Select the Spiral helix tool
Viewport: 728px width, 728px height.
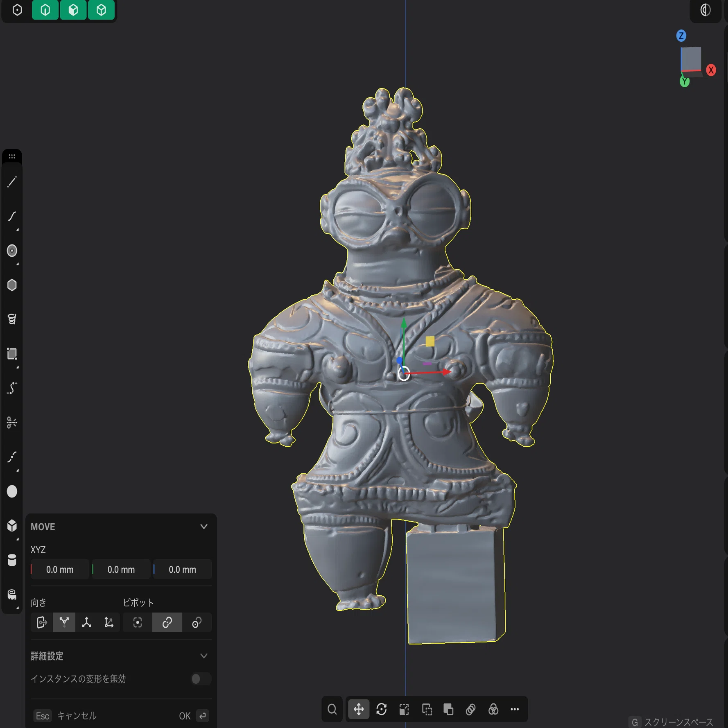tap(12, 319)
